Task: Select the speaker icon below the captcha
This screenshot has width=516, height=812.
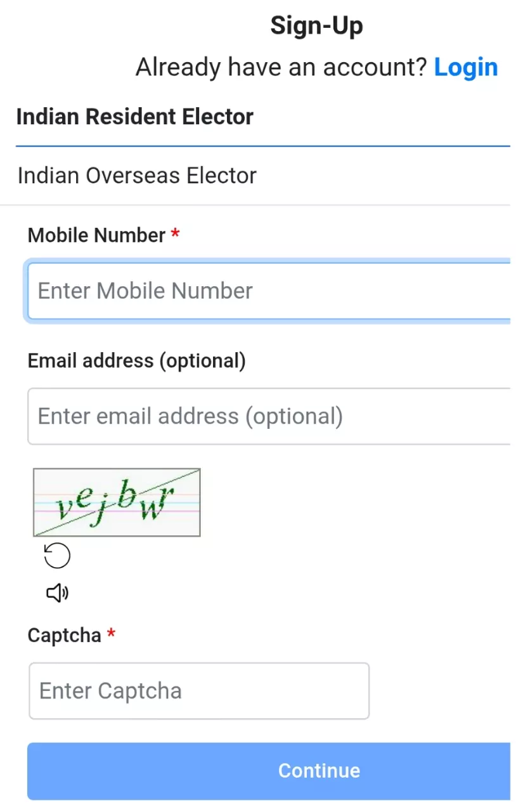Action: (x=56, y=593)
